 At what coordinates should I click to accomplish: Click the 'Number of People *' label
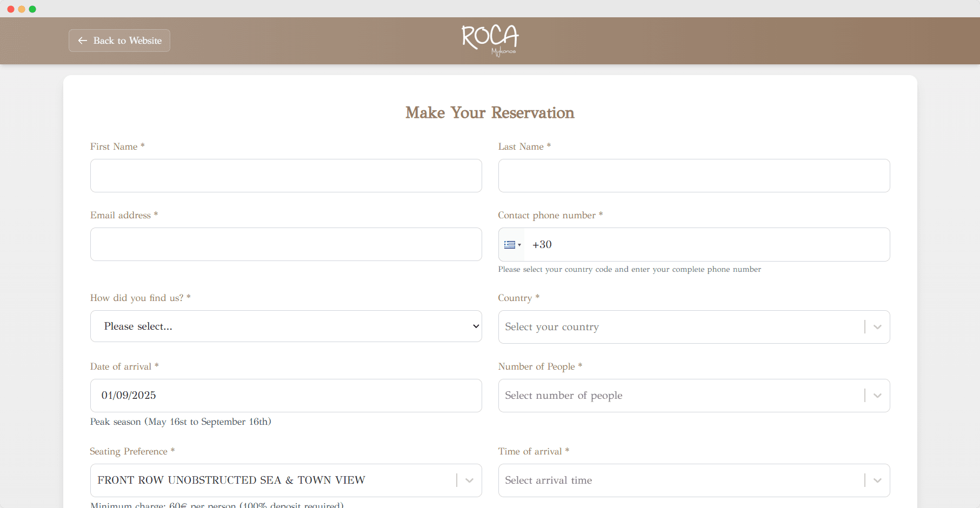(540, 366)
